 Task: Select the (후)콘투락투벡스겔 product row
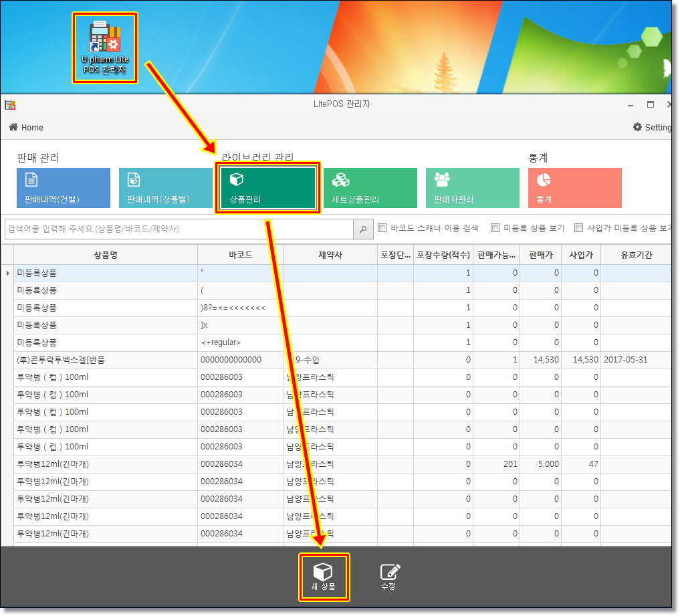pos(106,360)
